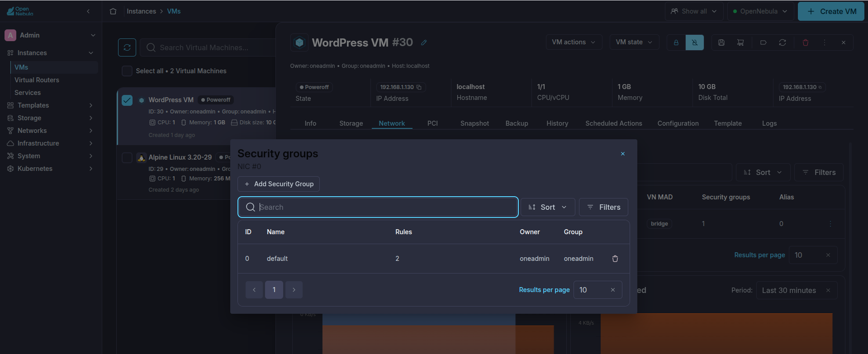Click the WordPress VM hexagon icon in header
Image resolution: width=868 pixels, height=354 pixels.
(x=299, y=42)
